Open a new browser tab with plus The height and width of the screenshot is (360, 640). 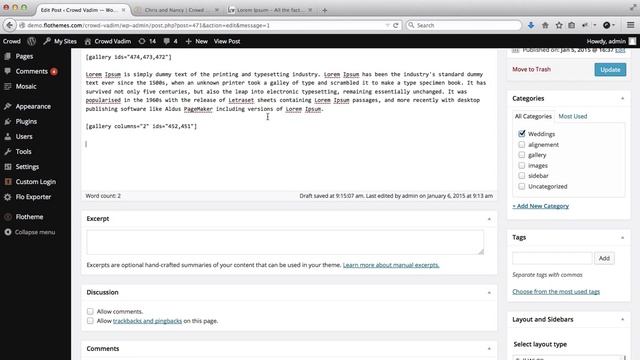coord(324,10)
